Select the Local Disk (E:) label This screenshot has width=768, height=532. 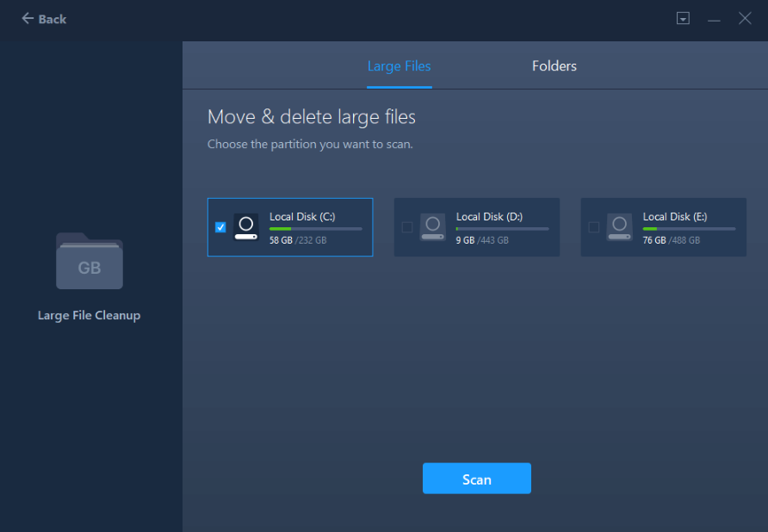click(x=675, y=217)
